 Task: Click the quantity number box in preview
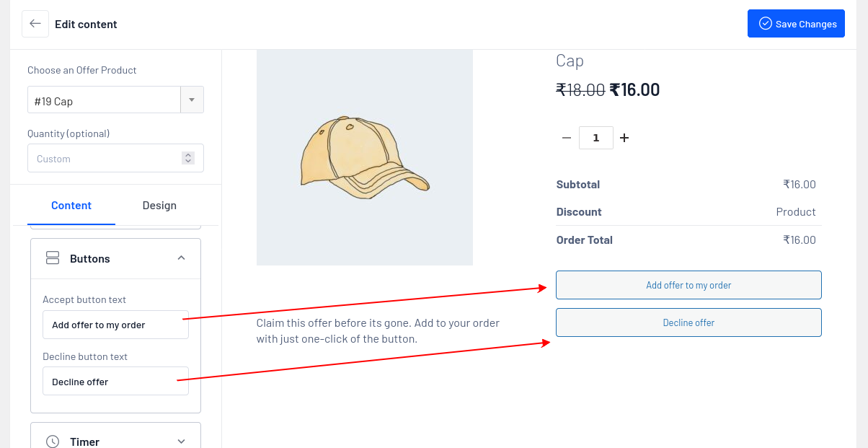point(595,138)
